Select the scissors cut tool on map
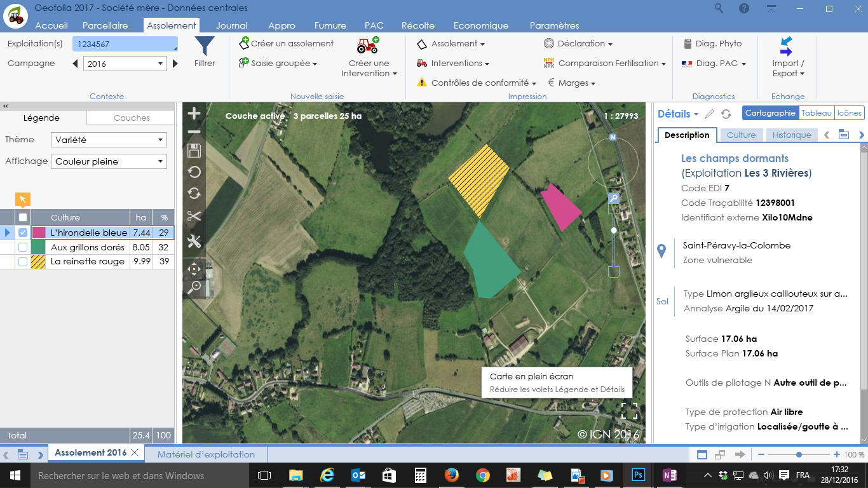The width and height of the screenshot is (868, 488). pyautogui.click(x=194, y=216)
